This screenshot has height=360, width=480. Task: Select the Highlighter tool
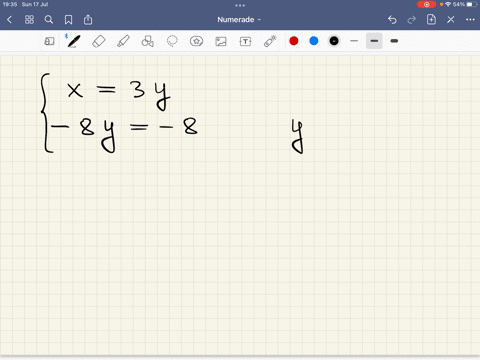coord(123,41)
